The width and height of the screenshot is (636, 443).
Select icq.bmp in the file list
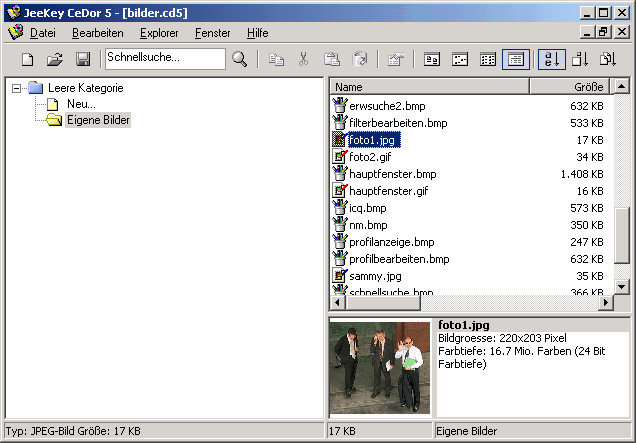[367, 208]
